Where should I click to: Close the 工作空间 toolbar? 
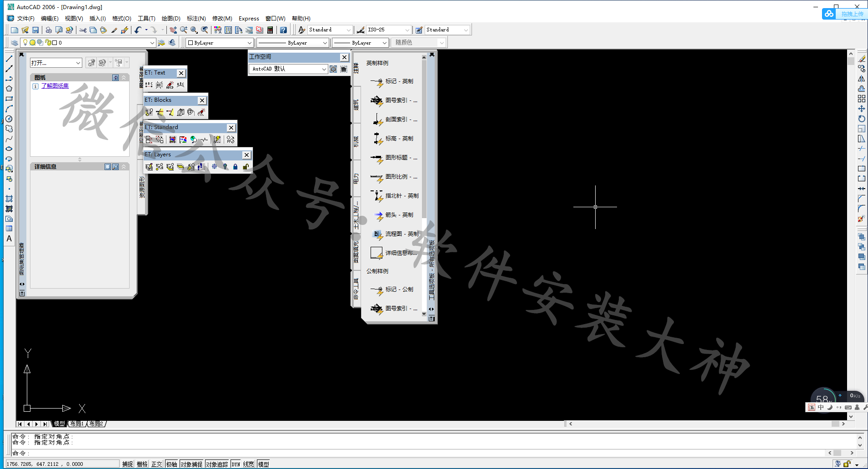tap(344, 57)
